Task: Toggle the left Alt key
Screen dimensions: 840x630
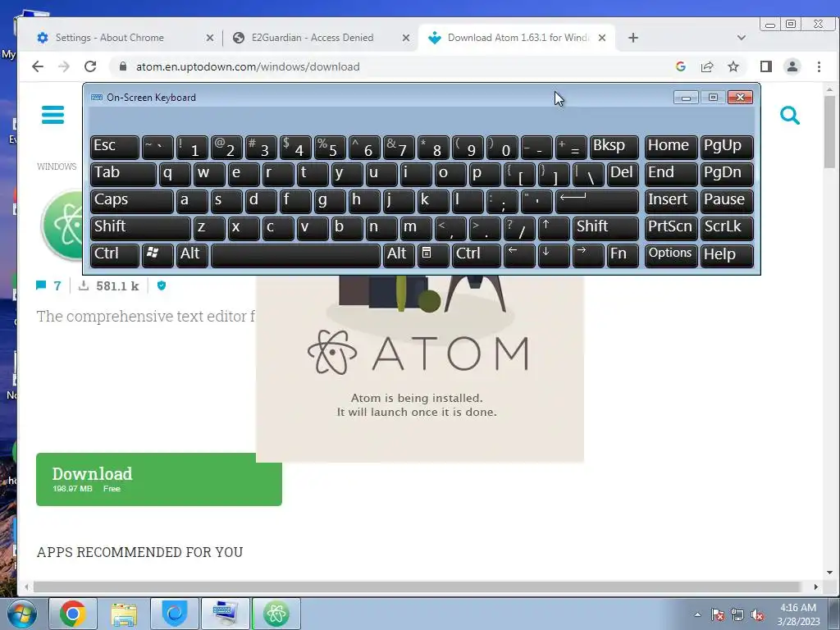Action: point(192,255)
